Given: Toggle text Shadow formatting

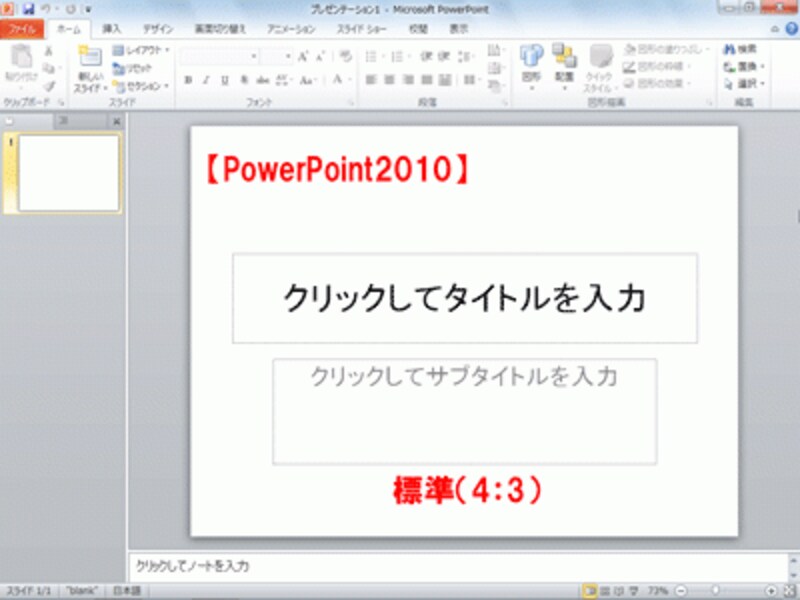Looking at the screenshot, I should point(244,80).
